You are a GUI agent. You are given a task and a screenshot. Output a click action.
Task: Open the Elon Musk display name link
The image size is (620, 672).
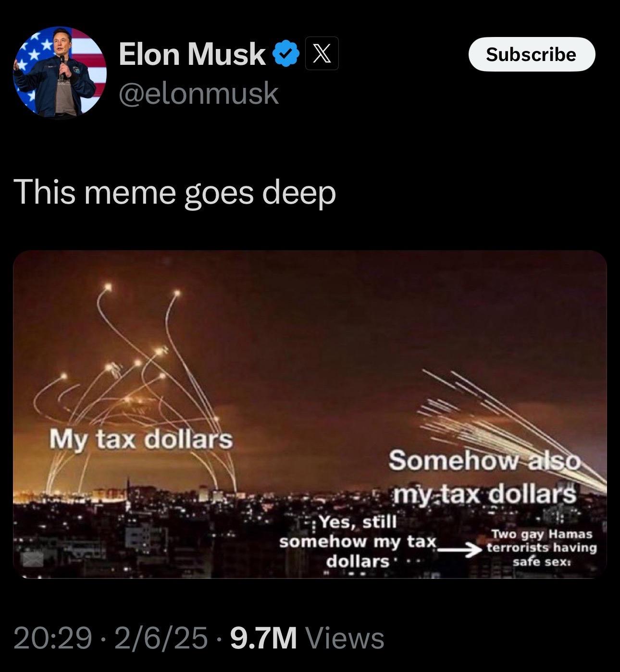[x=192, y=53]
